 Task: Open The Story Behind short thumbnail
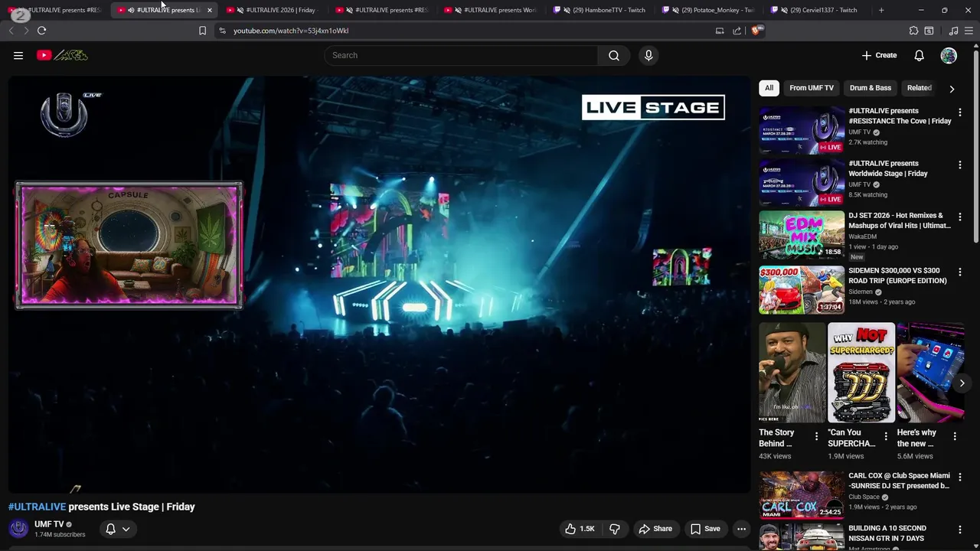pyautogui.click(x=792, y=373)
